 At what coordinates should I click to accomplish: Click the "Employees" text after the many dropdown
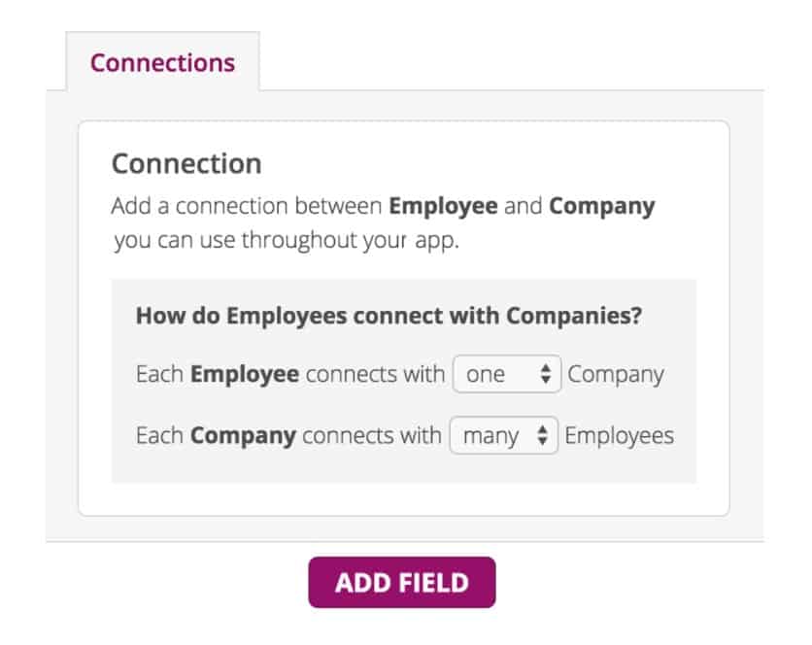619,436
